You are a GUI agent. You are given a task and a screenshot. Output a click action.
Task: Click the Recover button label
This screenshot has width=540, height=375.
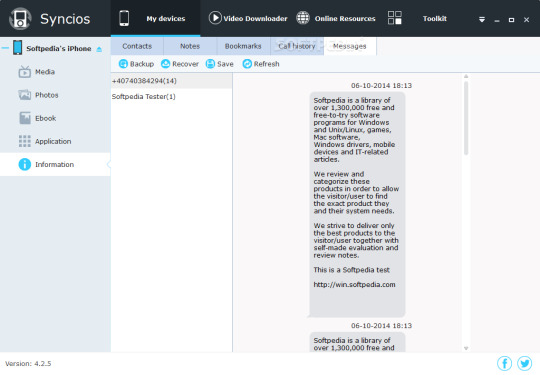pyautogui.click(x=185, y=64)
